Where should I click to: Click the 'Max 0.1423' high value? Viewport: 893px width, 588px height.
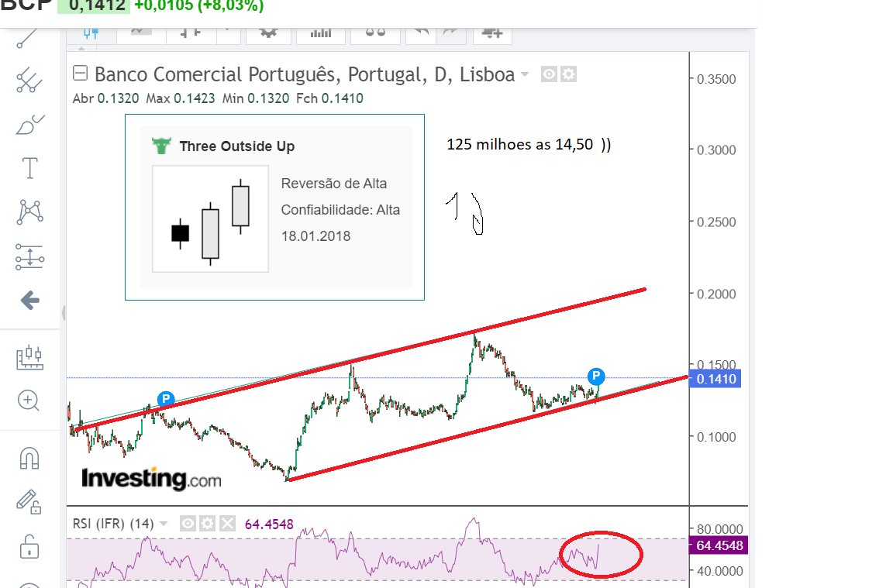[x=181, y=98]
